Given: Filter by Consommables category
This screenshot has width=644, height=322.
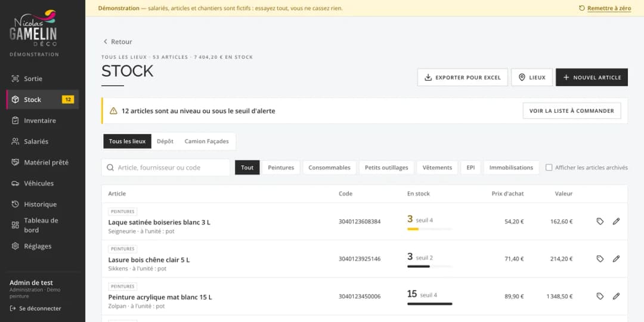Looking at the screenshot, I should pyautogui.click(x=329, y=168).
